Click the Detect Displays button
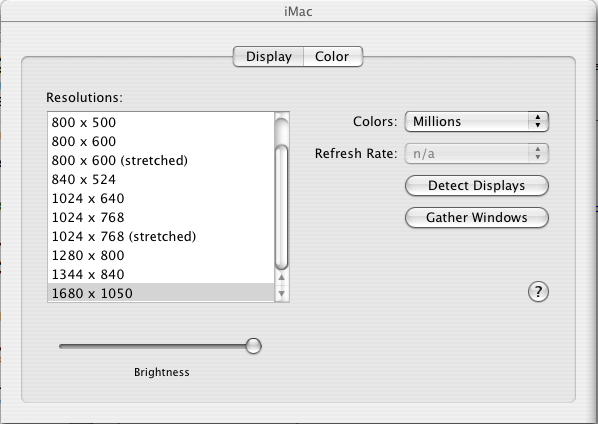Image resolution: width=598 pixels, height=424 pixels. tap(477, 186)
